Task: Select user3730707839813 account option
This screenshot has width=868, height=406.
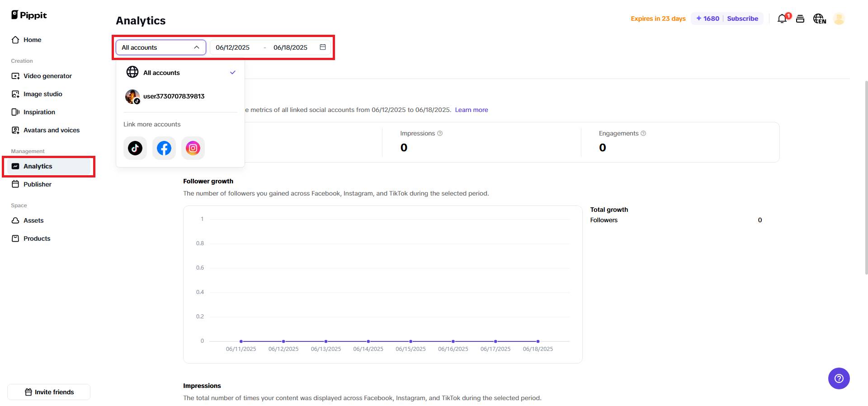Action: pos(174,96)
